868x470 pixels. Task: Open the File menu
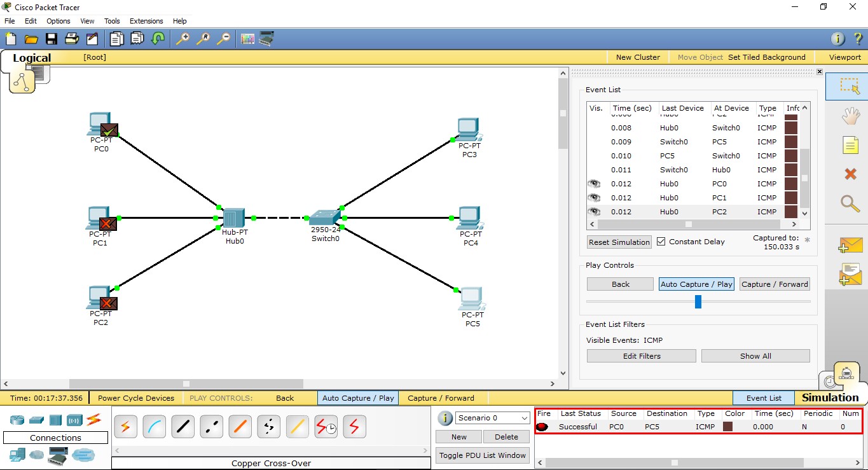[x=10, y=21]
